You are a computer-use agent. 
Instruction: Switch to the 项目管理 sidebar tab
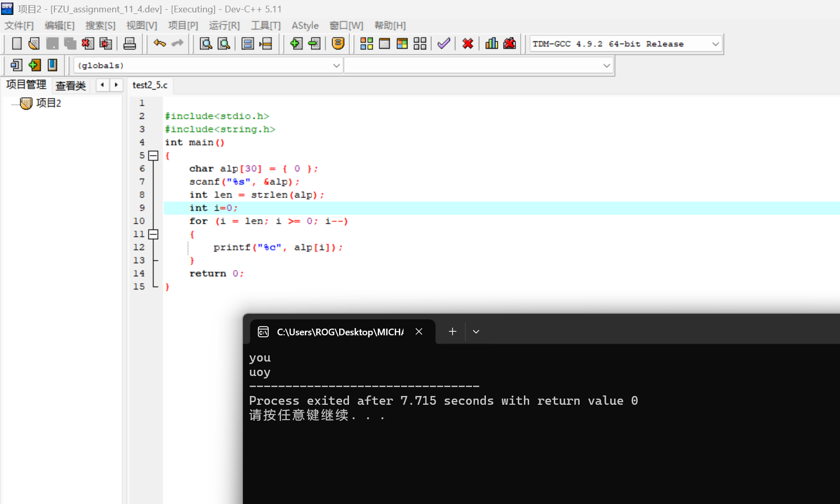pyautogui.click(x=26, y=85)
